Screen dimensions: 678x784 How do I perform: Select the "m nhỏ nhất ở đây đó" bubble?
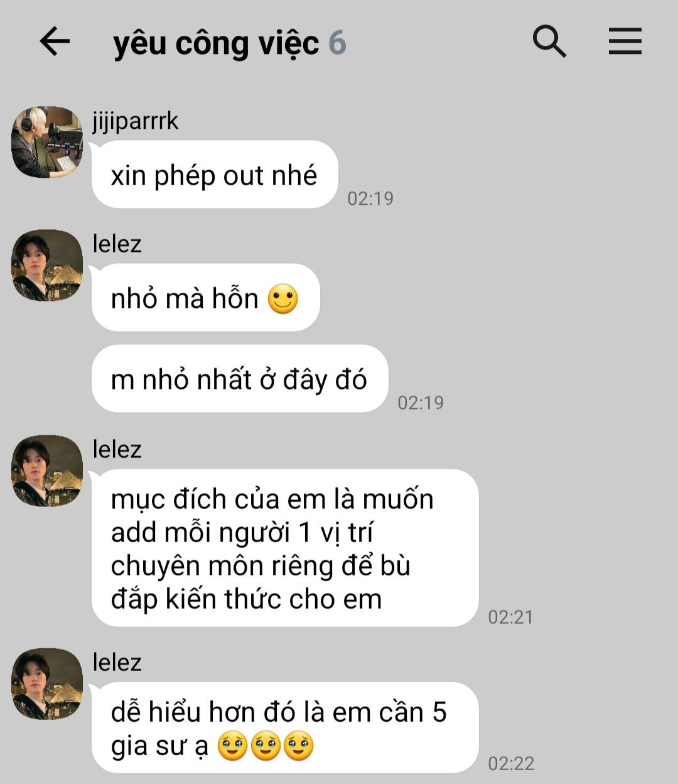coord(240,379)
